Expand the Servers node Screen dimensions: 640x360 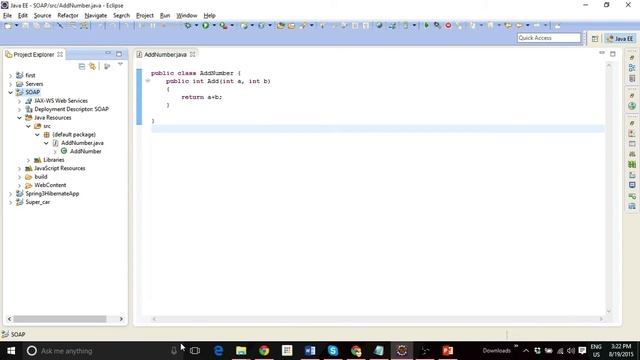11,84
